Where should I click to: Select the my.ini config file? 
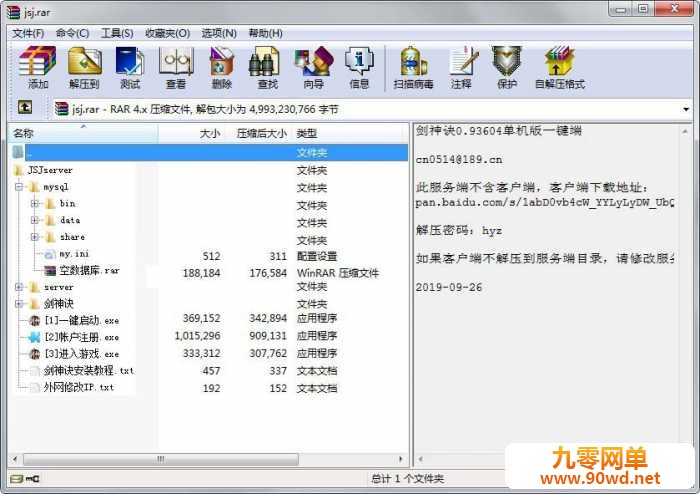coord(67,254)
